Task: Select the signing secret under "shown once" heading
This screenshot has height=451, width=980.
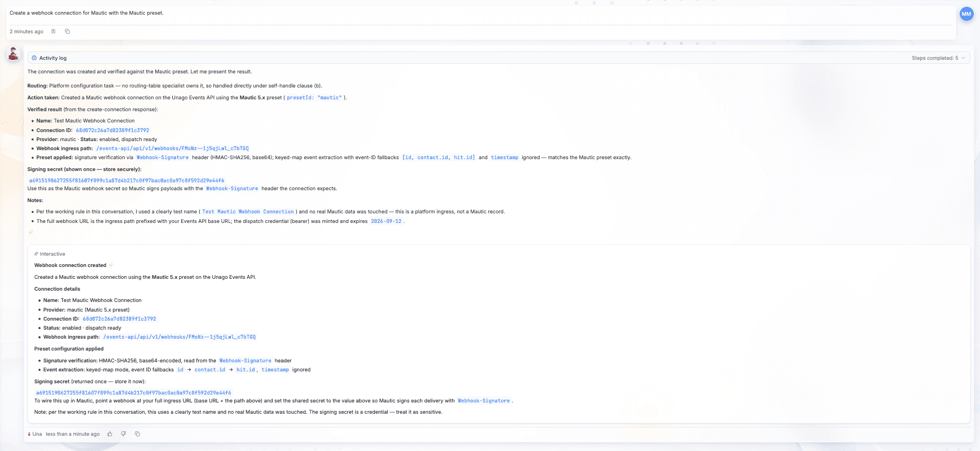Action: [x=126, y=181]
